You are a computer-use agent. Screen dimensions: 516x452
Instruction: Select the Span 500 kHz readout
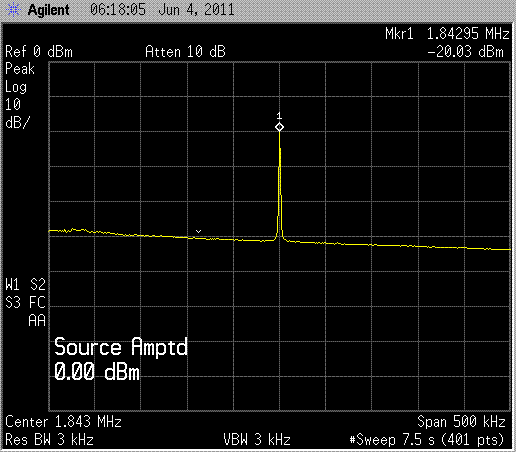click(x=461, y=422)
